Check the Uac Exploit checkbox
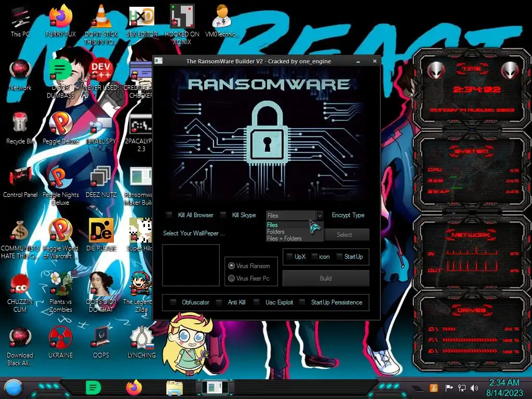Viewport: 532px width, 399px height. [x=257, y=302]
